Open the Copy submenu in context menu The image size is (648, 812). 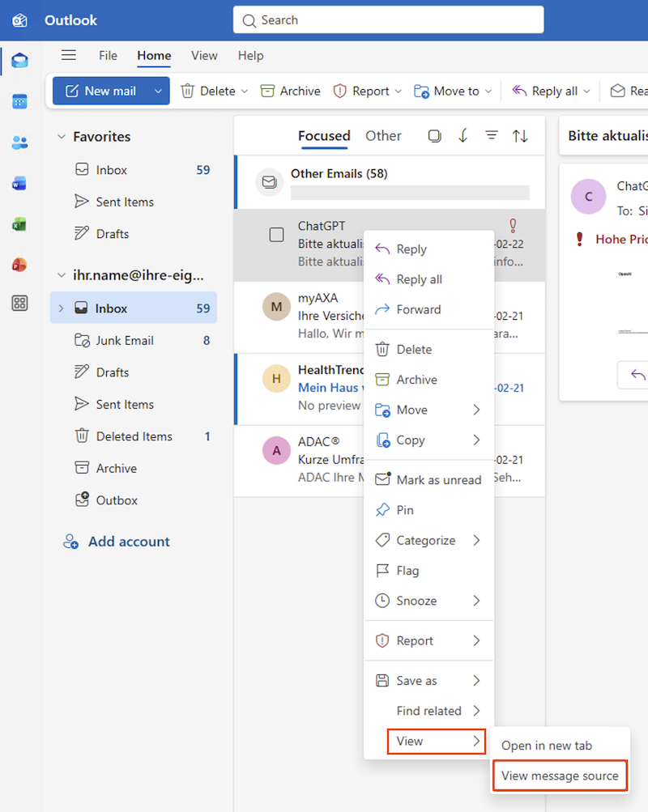[428, 440]
